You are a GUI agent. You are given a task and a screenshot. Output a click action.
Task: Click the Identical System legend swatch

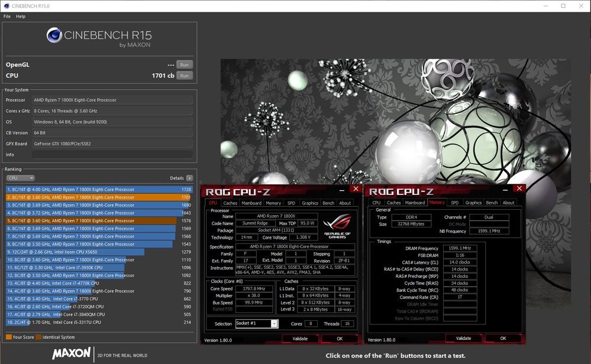pos(38,337)
